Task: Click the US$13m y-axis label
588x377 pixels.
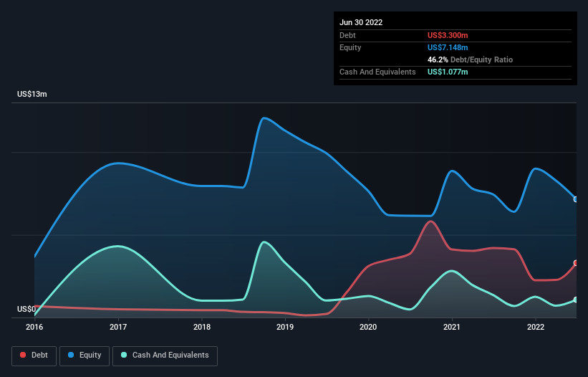Action: coord(32,94)
